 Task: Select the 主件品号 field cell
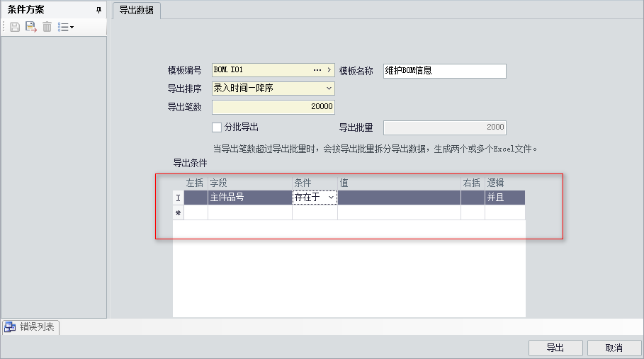(x=250, y=198)
